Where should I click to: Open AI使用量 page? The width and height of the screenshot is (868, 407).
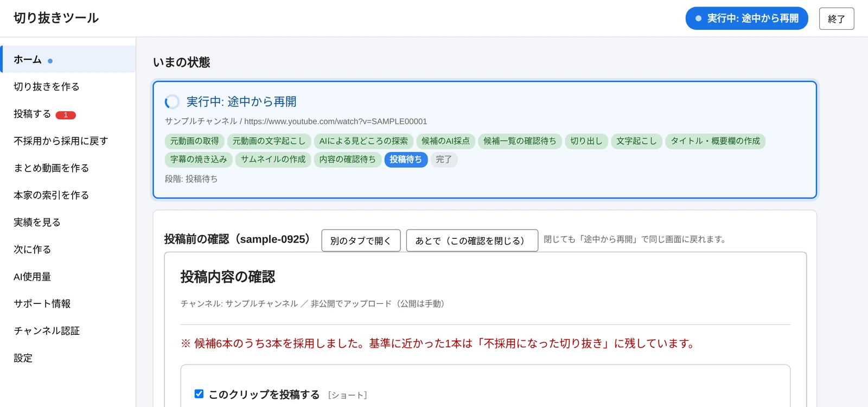tap(68, 276)
